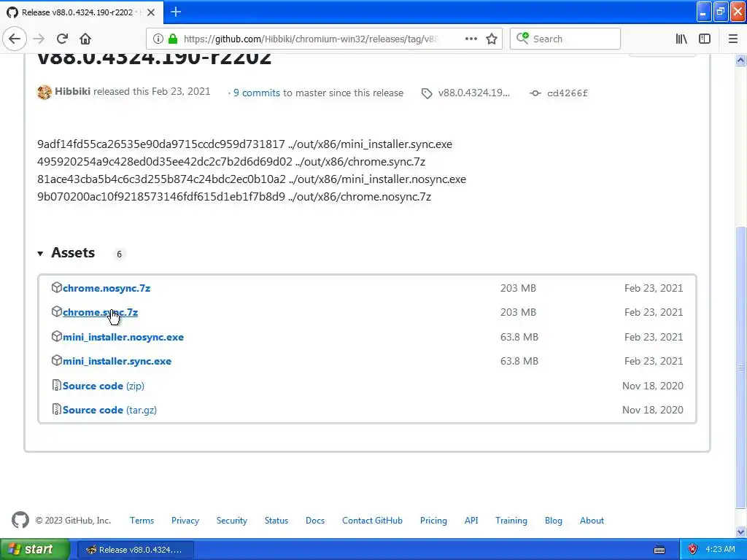Click package icon next to chrome.nosync.7z
747x560 pixels.
pyautogui.click(x=57, y=287)
